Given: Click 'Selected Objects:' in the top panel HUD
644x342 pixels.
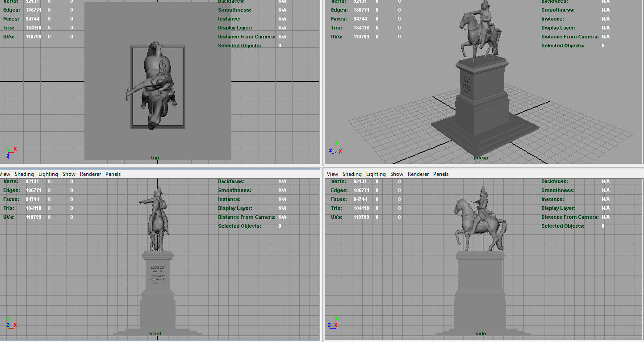Looking at the screenshot, I should (x=239, y=46).
